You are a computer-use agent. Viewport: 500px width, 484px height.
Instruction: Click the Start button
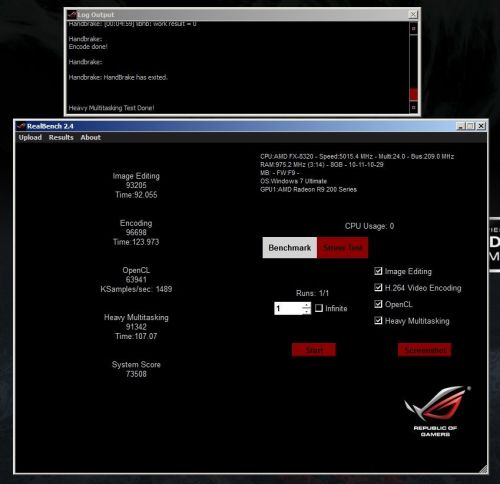(314, 350)
